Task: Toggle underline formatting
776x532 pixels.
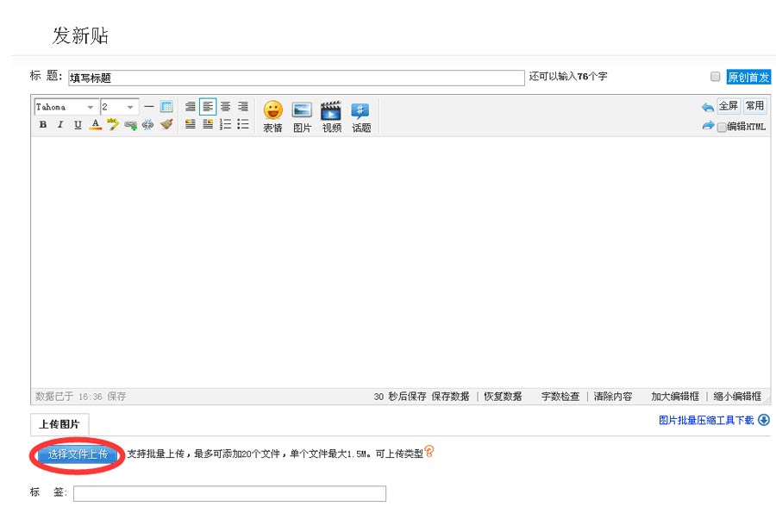Action: coord(78,124)
